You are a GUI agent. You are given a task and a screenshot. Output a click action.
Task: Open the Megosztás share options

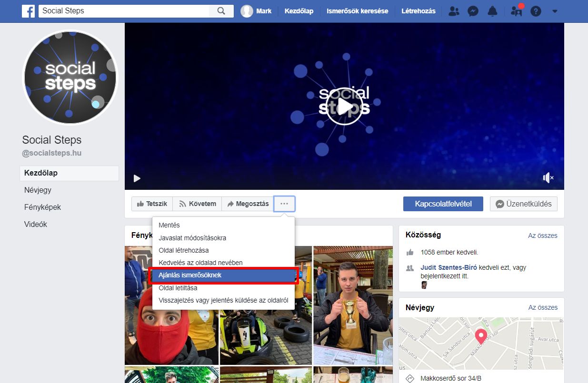[x=248, y=204]
